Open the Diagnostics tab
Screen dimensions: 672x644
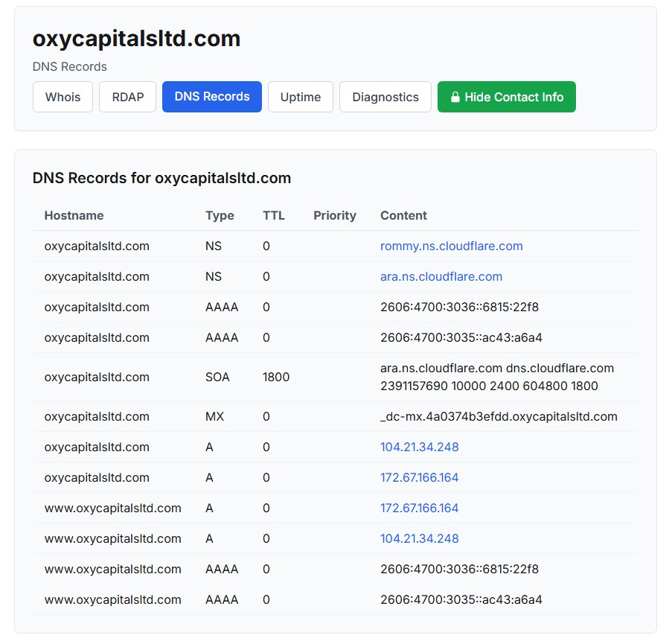[x=385, y=97]
